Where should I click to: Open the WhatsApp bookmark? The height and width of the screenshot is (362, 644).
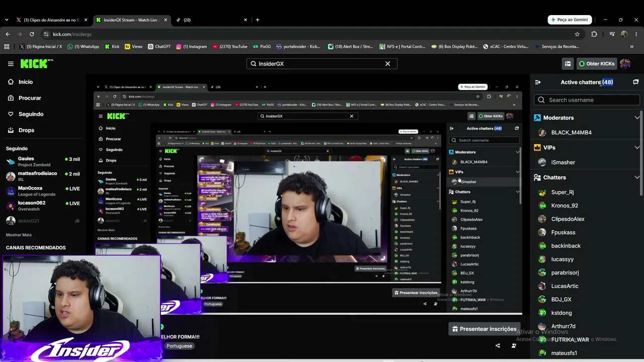(83, 47)
